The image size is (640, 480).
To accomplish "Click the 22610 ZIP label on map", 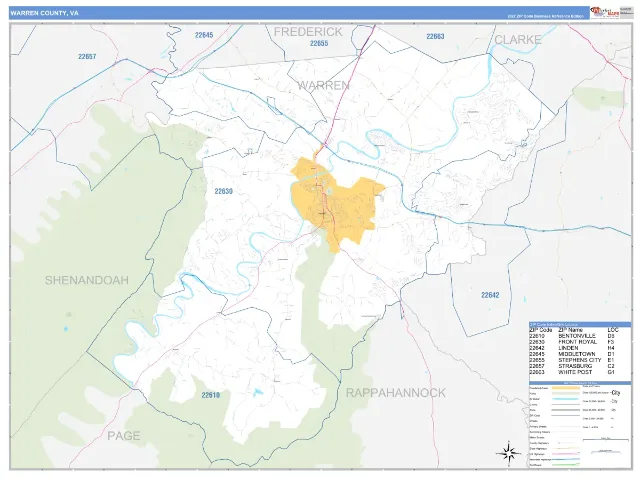I will pos(211,395).
